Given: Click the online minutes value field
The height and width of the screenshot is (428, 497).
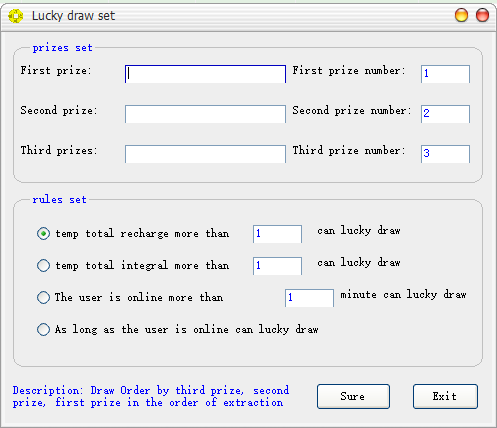Looking at the screenshot, I should point(309,298).
